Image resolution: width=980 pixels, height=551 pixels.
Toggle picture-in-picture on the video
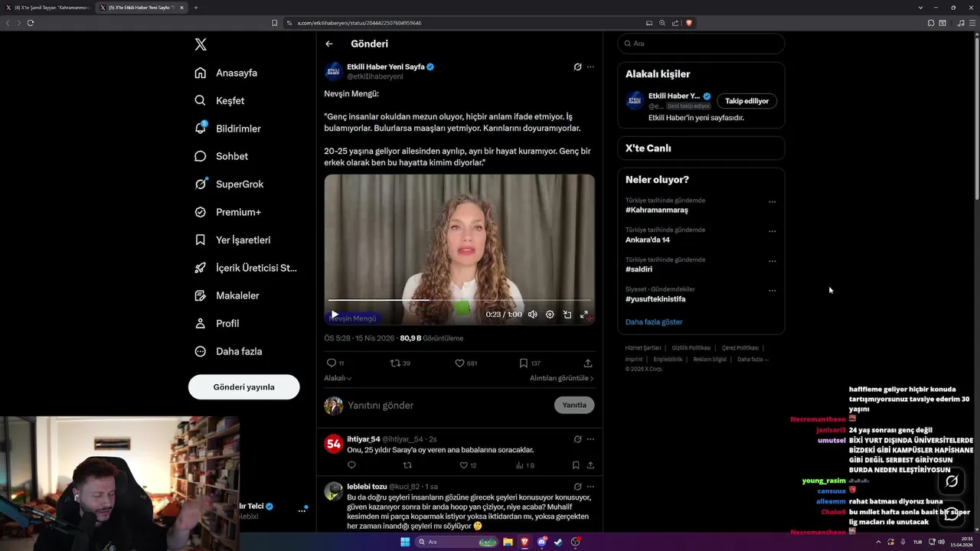pos(567,315)
